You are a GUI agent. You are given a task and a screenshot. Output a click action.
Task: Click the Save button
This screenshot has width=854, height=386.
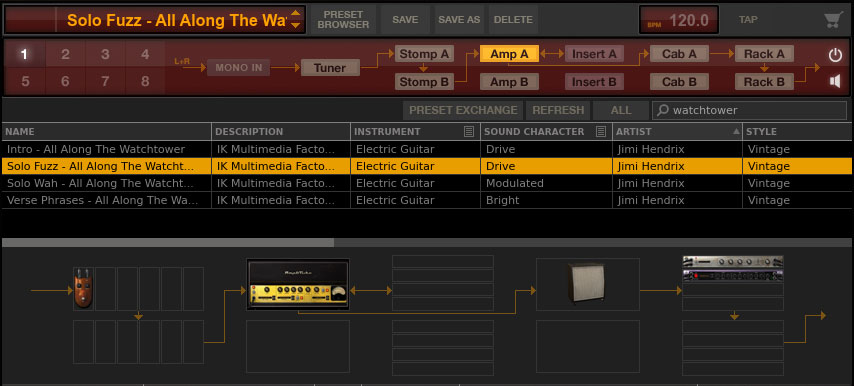pyautogui.click(x=405, y=20)
